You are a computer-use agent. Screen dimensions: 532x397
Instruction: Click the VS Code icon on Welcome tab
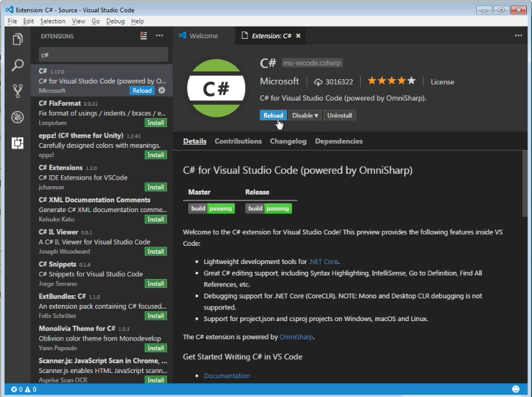[x=182, y=35]
